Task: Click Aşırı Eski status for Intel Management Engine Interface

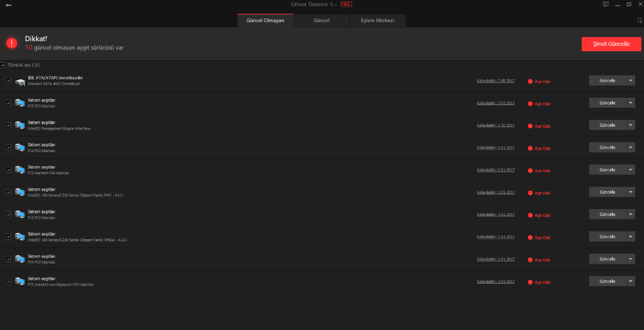Action: (x=539, y=126)
